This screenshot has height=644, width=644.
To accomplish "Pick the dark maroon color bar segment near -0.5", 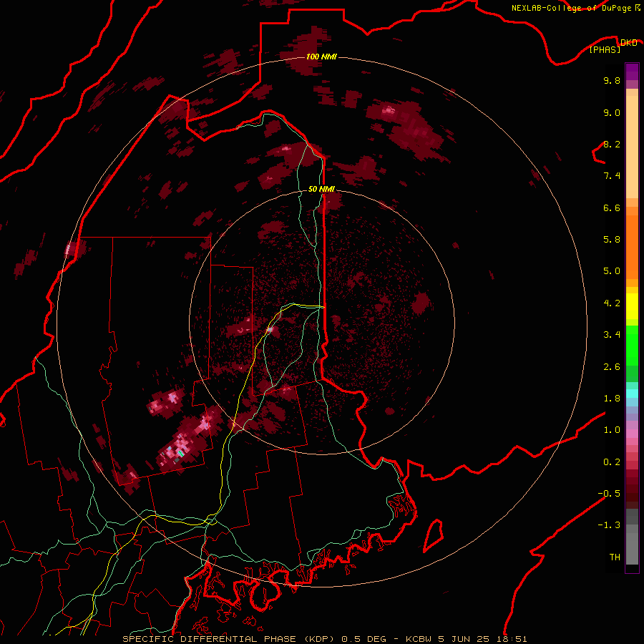I will [632, 493].
